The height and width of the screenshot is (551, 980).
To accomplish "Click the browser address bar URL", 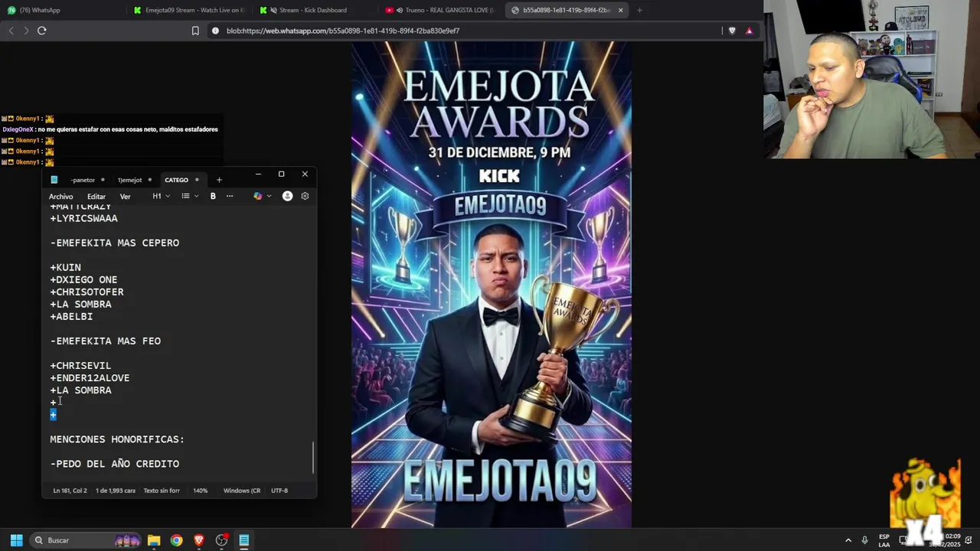I will click(343, 31).
